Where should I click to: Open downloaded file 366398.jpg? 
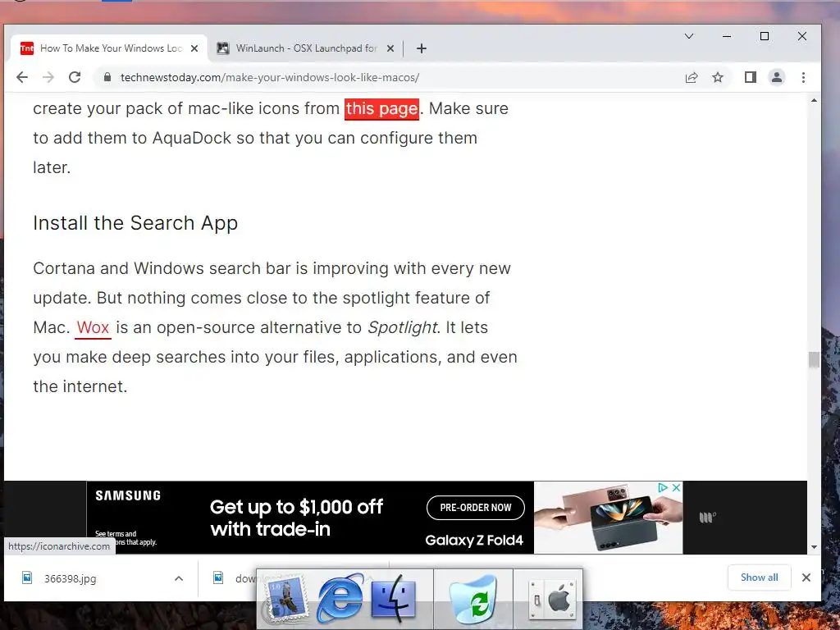click(x=70, y=578)
